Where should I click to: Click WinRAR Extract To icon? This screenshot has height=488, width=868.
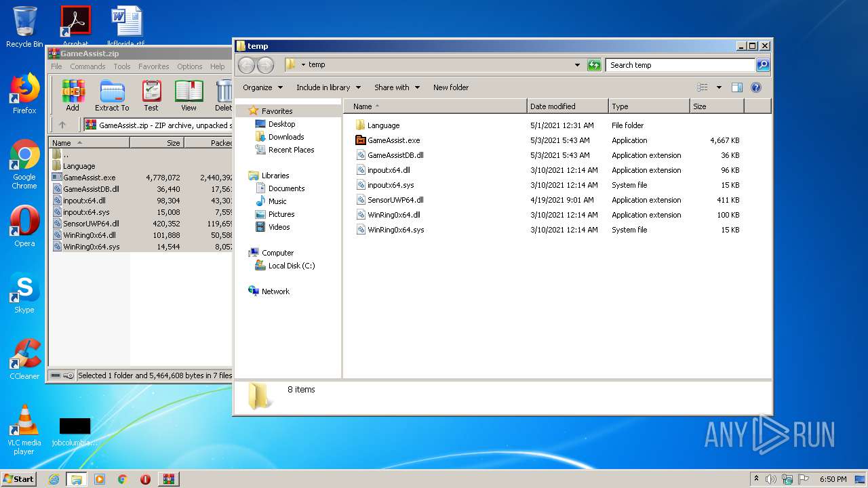click(112, 96)
